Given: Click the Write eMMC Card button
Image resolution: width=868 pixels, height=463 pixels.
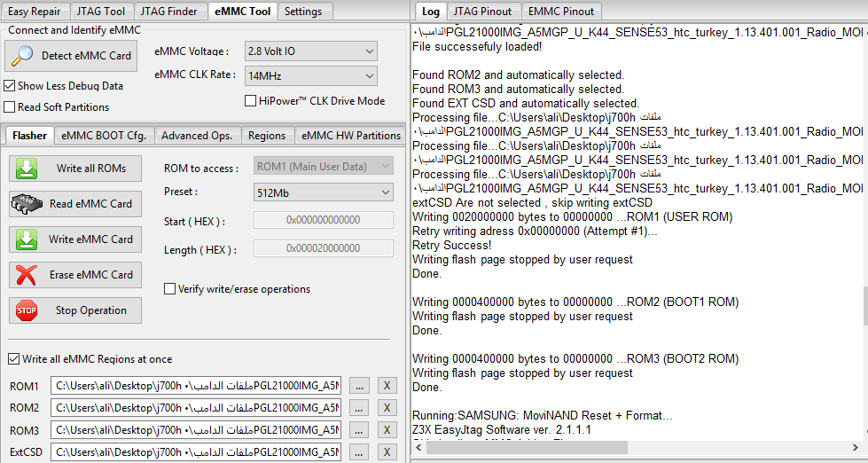Looking at the screenshot, I should [75, 239].
